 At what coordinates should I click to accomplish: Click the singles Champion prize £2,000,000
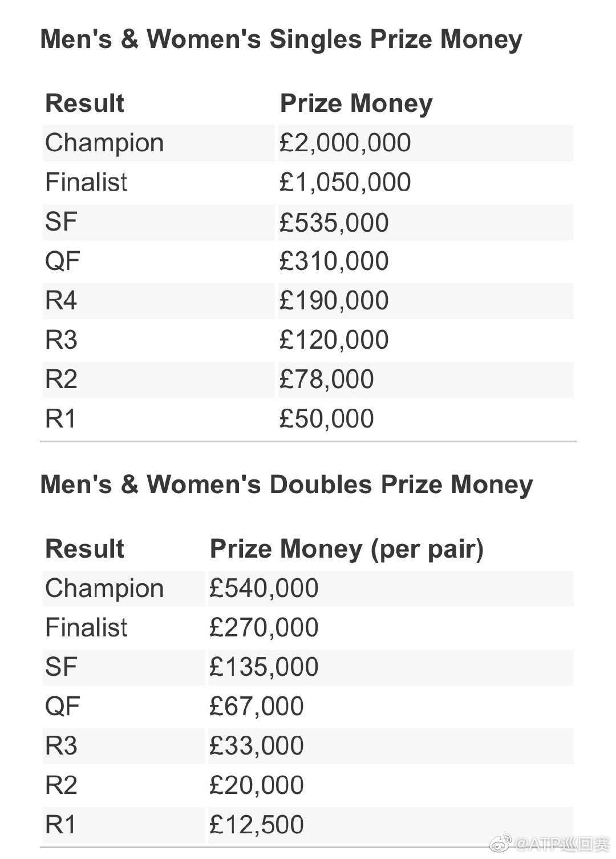coord(345,143)
